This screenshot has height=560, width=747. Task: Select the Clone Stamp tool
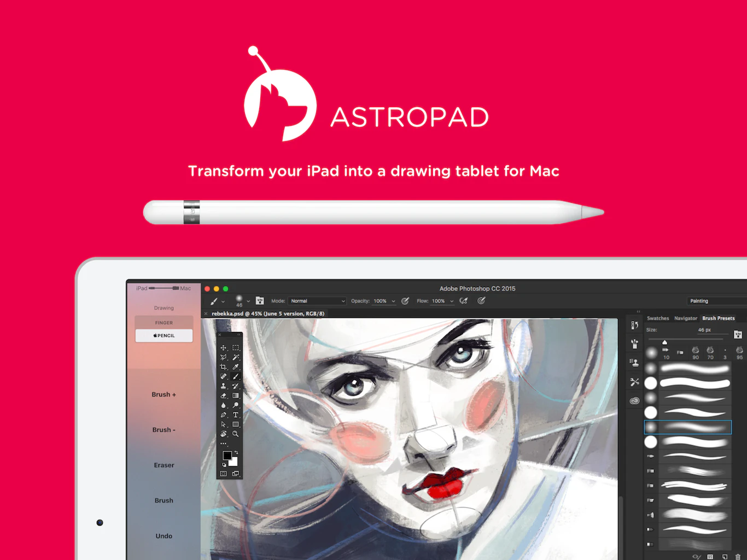pos(223,387)
